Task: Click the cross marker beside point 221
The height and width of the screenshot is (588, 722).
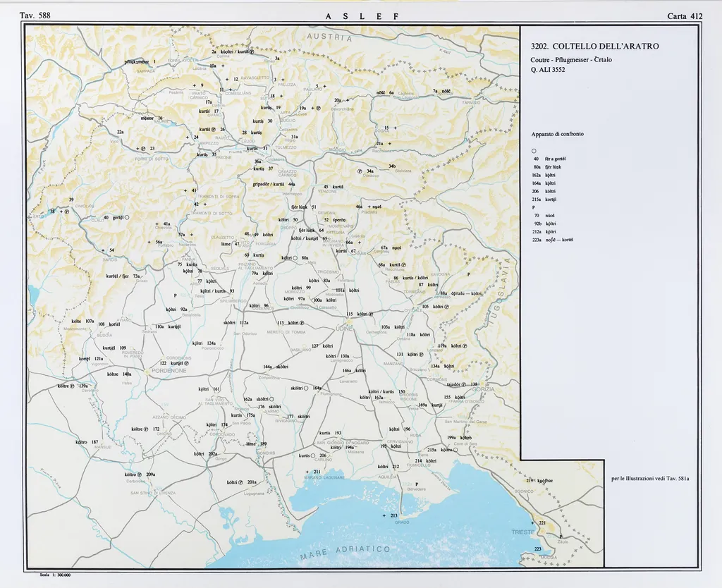Action: 534,522
